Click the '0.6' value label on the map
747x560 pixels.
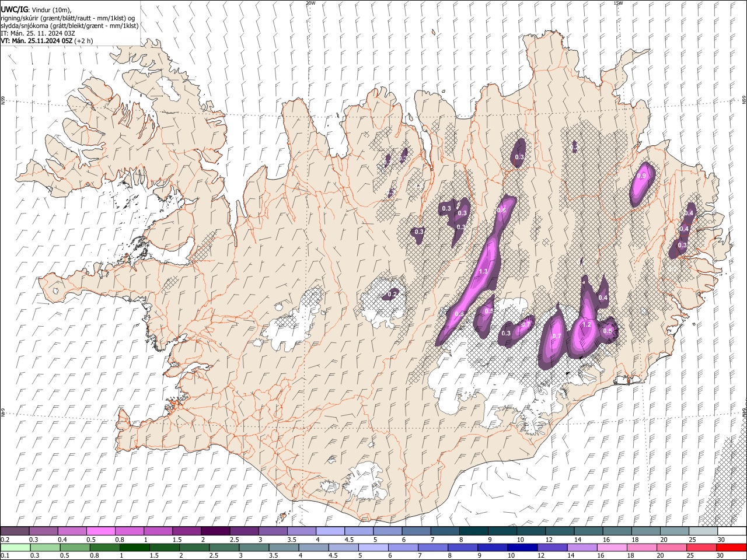coord(501,210)
